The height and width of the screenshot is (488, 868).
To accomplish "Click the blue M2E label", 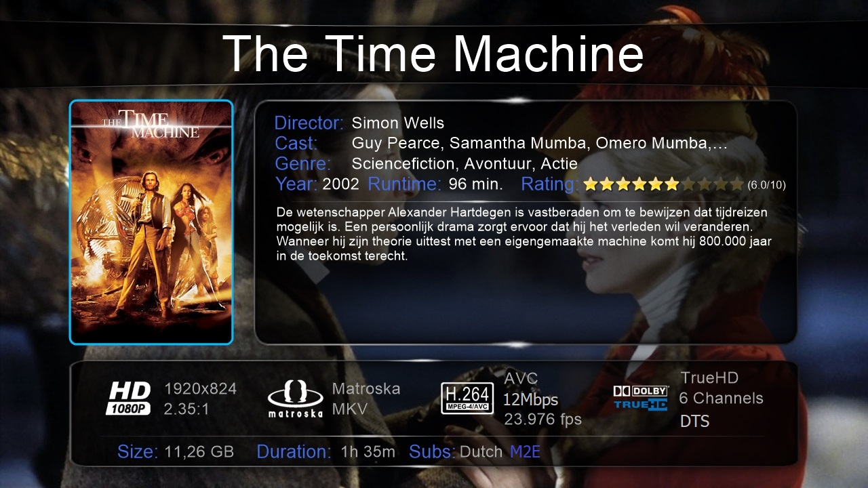I will [x=525, y=452].
